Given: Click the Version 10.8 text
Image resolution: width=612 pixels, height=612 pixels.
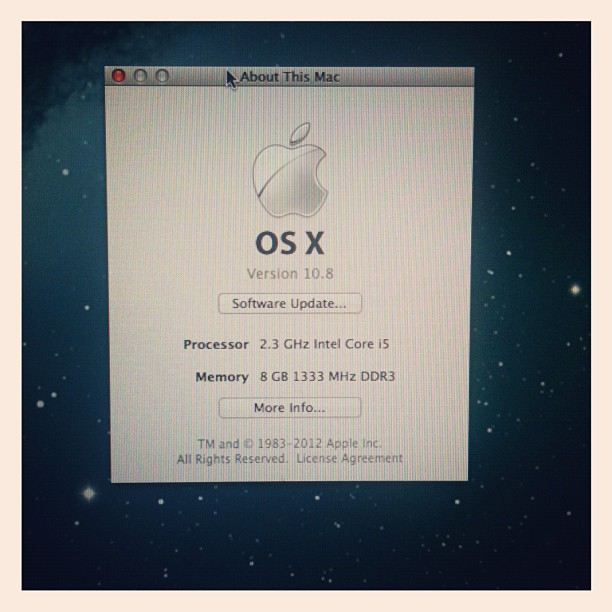Looking at the screenshot, I should tap(290, 273).
